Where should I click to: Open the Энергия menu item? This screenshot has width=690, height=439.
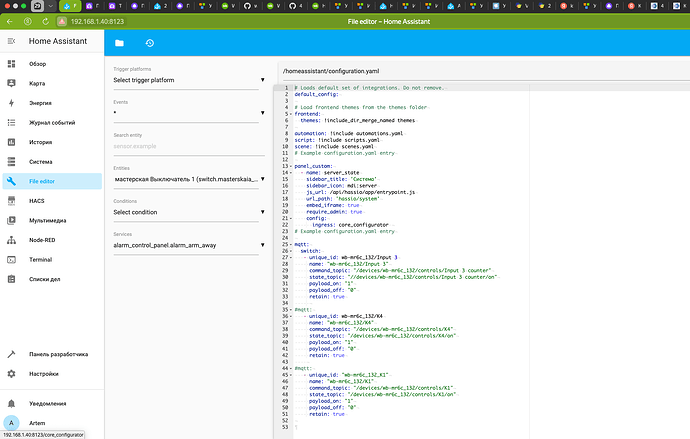[x=52, y=103]
